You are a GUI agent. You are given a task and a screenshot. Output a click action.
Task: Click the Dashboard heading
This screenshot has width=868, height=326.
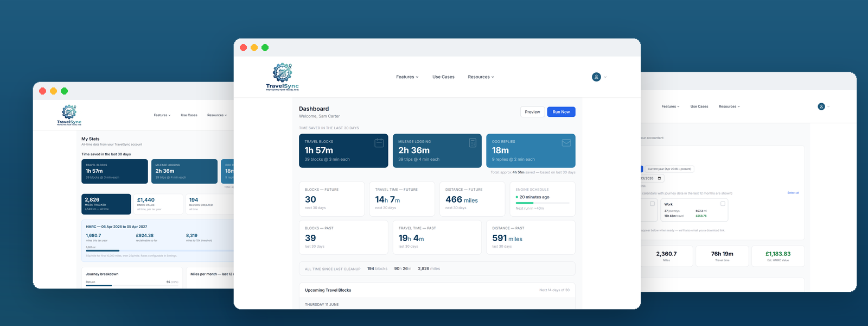[314, 109]
